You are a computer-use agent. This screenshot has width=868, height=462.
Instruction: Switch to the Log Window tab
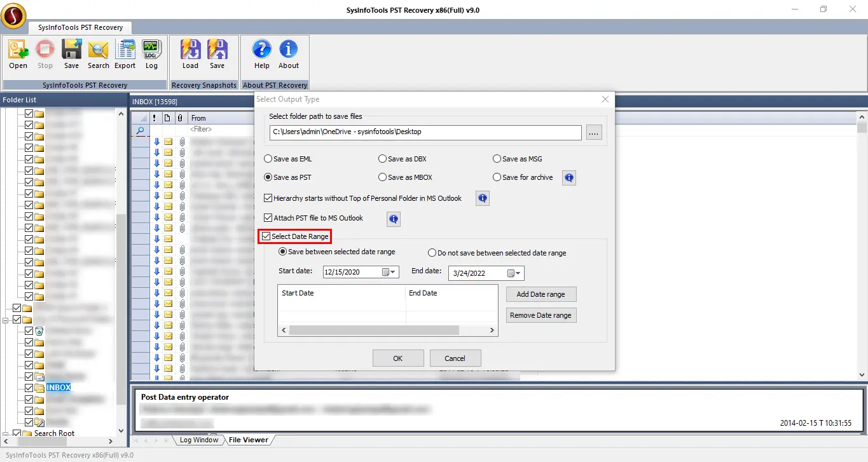[198, 440]
